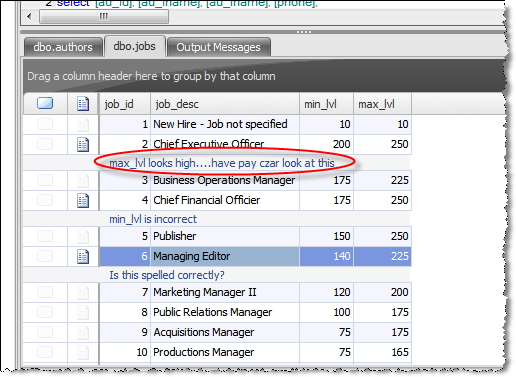Click faded note icon in New Hire row
516x377 pixels.
[x=83, y=125]
